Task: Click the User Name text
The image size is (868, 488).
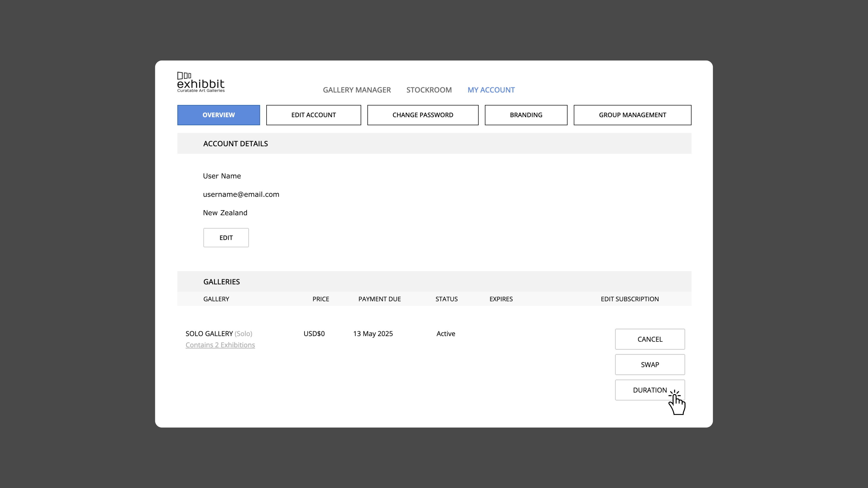Action: 222,176
